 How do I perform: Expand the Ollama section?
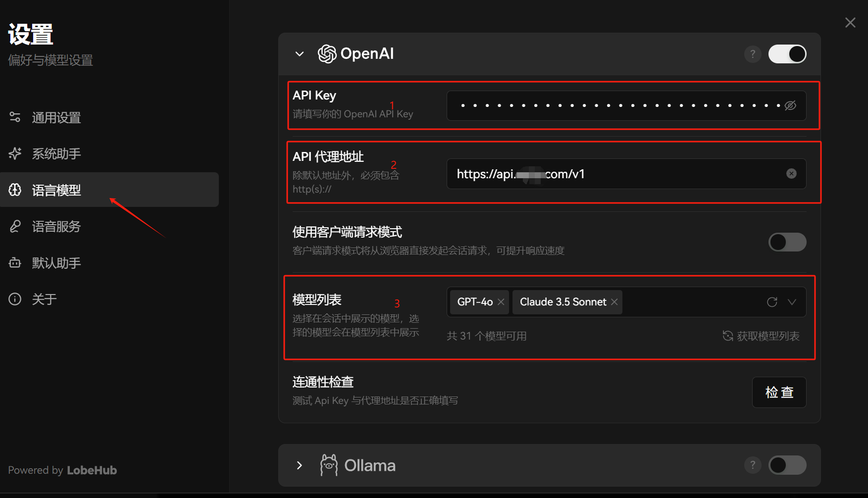tap(300, 465)
